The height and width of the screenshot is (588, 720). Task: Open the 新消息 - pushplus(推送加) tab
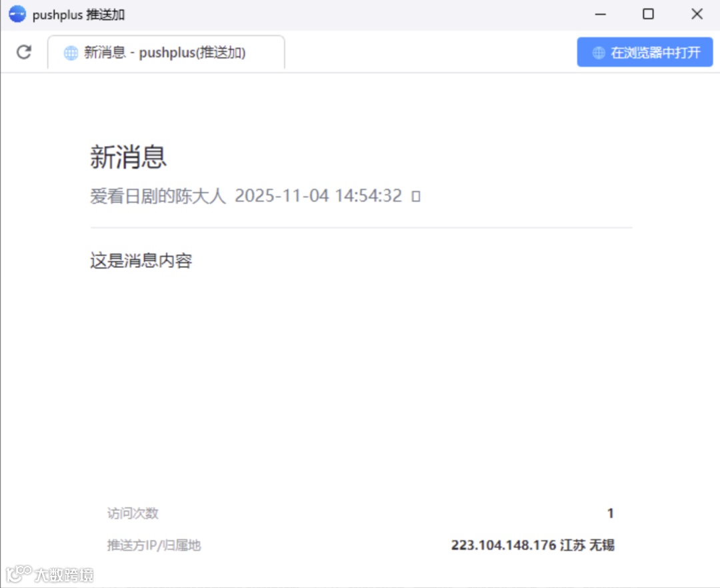166,52
